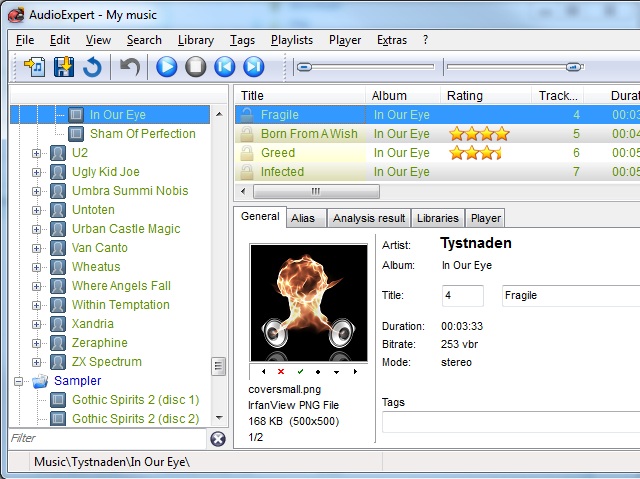Expand the U2 artist node

(x=37, y=153)
